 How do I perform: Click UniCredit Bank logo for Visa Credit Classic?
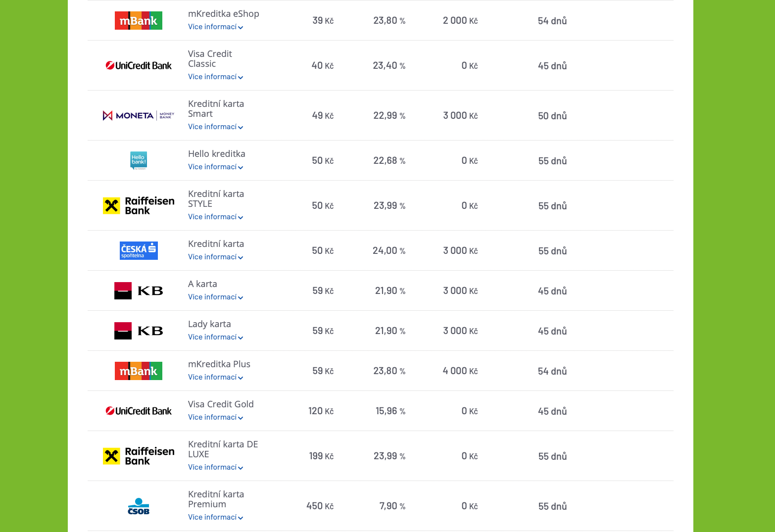[x=139, y=65]
